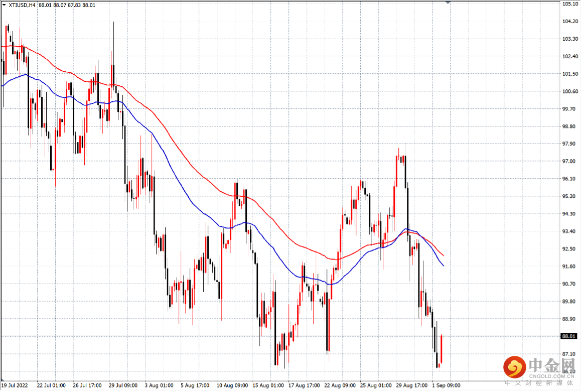
Task: Click price level 97.00 on the scale
Action: pyautogui.click(x=570, y=161)
